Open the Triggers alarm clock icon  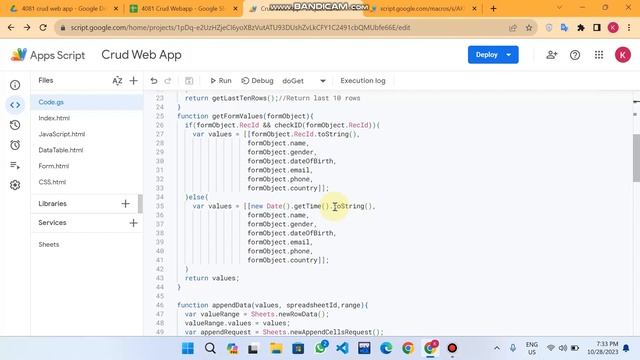pos(15,145)
